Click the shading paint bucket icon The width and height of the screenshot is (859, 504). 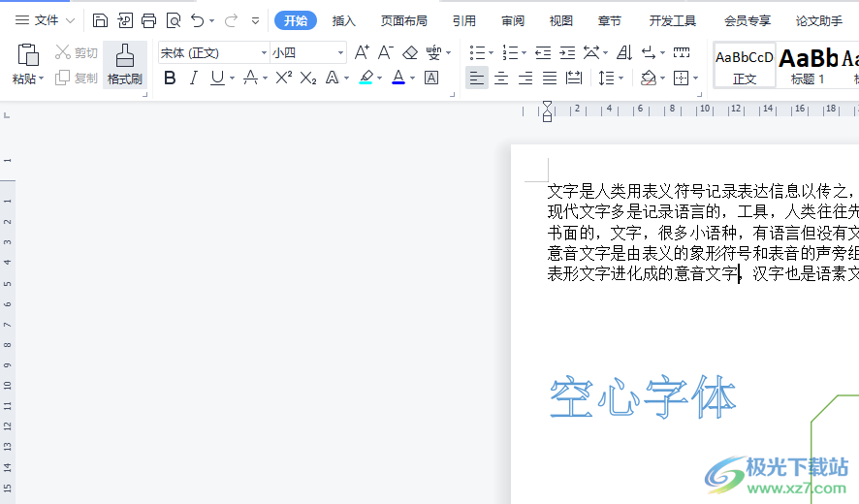click(x=648, y=79)
